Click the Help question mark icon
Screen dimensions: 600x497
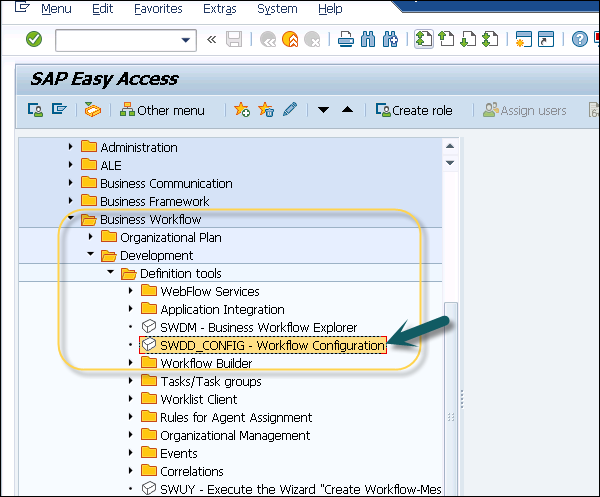579,40
